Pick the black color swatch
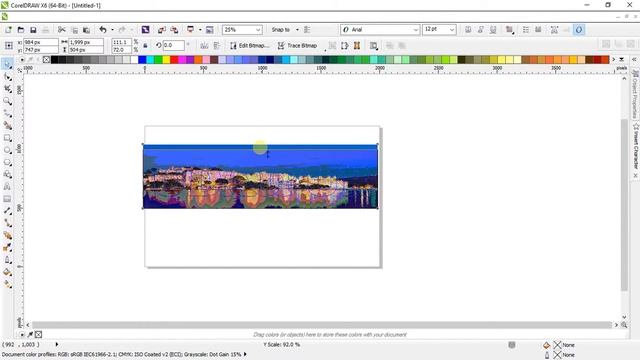Image resolution: width=640 pixels, height=360 pixels. click(54, 60)
